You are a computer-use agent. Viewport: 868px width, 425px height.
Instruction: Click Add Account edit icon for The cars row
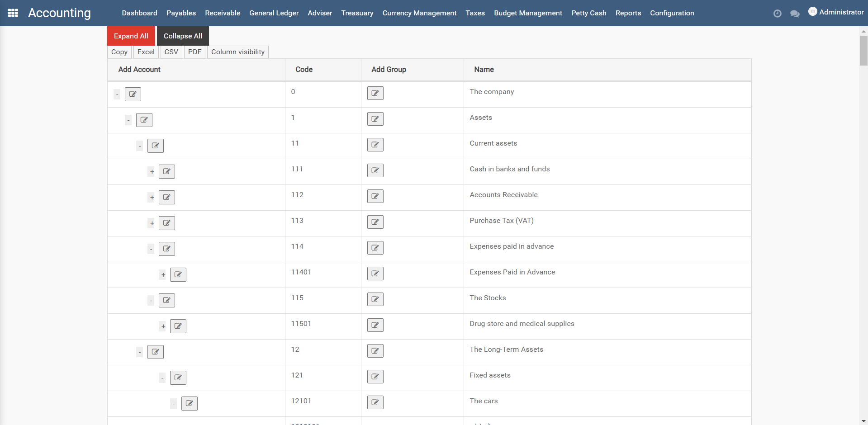click(190, 403)
